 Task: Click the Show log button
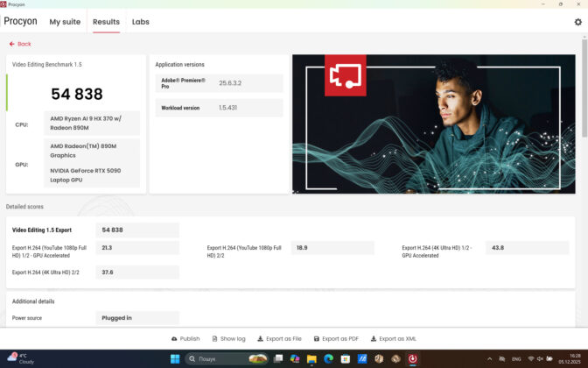click(228, 339)
